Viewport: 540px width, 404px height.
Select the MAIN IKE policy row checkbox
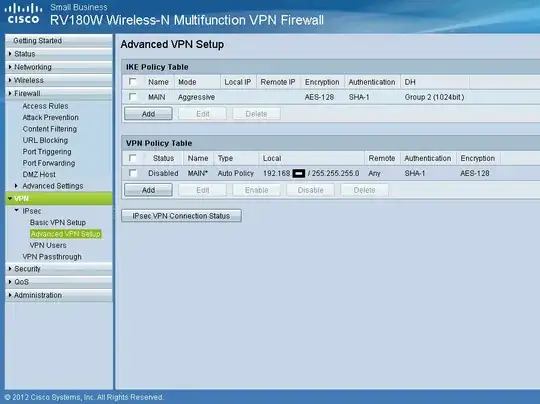pos(132,97)
